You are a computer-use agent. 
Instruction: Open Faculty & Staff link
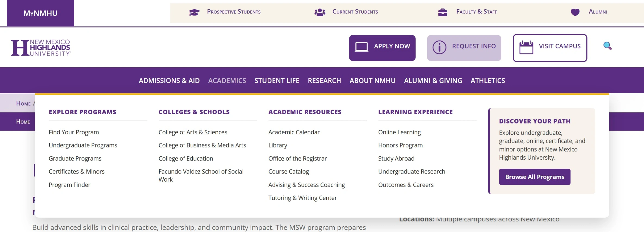[477, 12]
